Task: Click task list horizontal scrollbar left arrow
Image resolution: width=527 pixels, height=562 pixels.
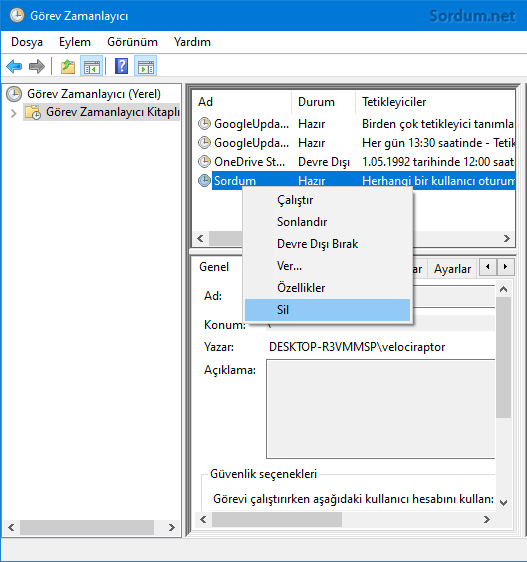Action: [200, 238]
